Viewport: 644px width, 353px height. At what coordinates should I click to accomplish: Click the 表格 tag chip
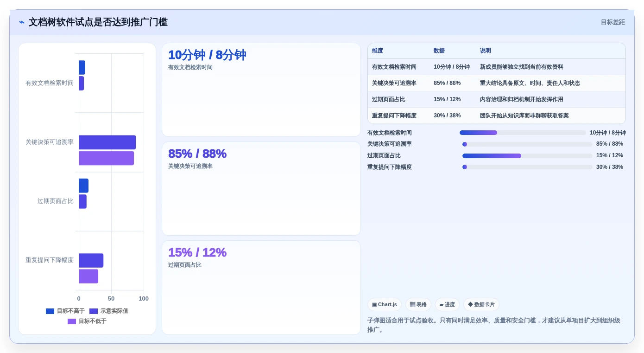pyautogui.click(x=418, y=305)
